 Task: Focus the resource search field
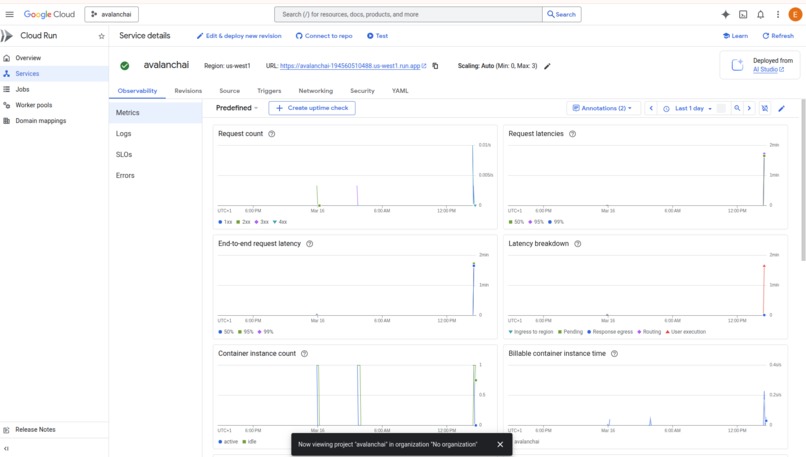click(408, 14)
